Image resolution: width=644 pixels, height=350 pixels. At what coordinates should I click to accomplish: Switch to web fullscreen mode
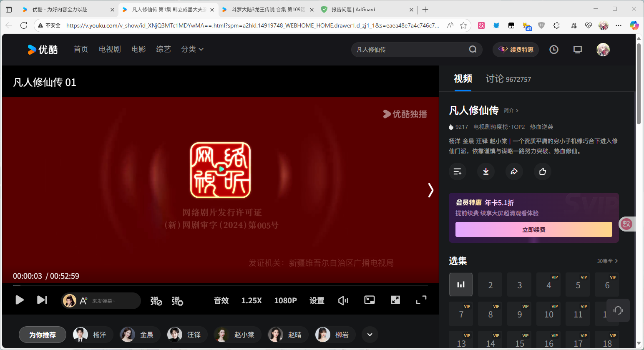[395, 300]
